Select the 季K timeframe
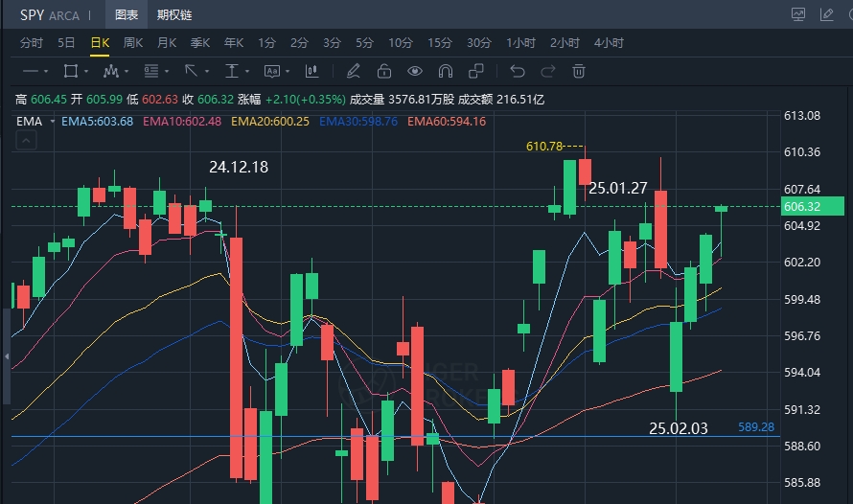 (200, 43)
